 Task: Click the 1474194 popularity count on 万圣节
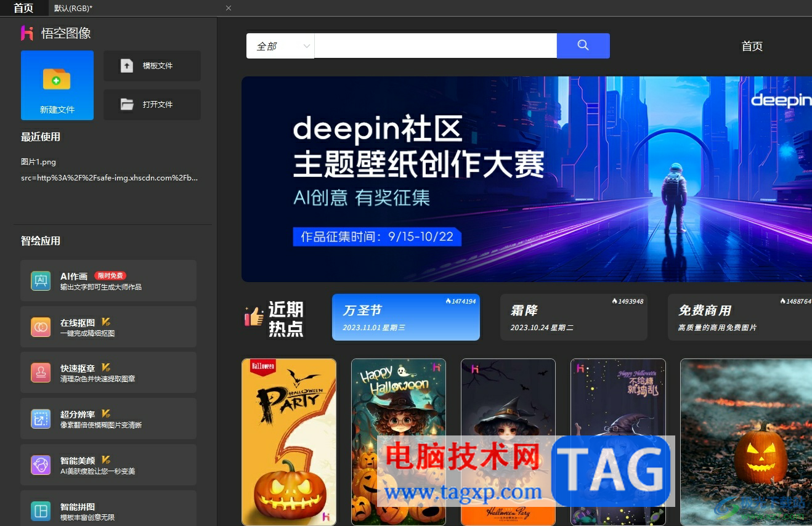(460, 301)
